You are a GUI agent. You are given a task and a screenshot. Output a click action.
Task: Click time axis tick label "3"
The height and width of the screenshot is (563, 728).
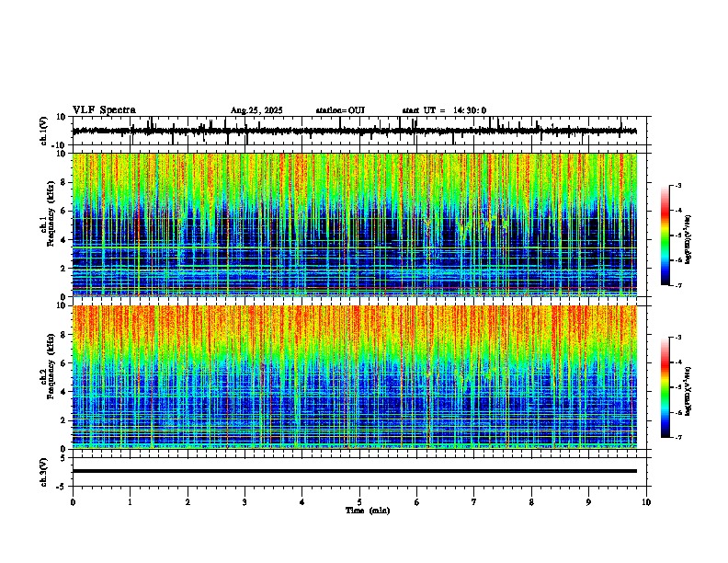[x=245, y=502]
